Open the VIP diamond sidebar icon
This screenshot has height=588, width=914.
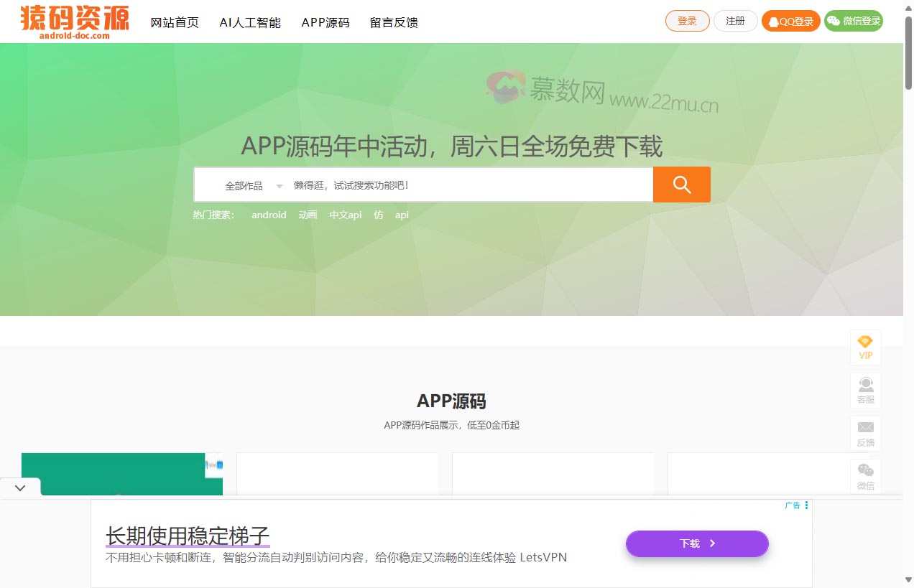pyautogui.click(x=865, y=347)
